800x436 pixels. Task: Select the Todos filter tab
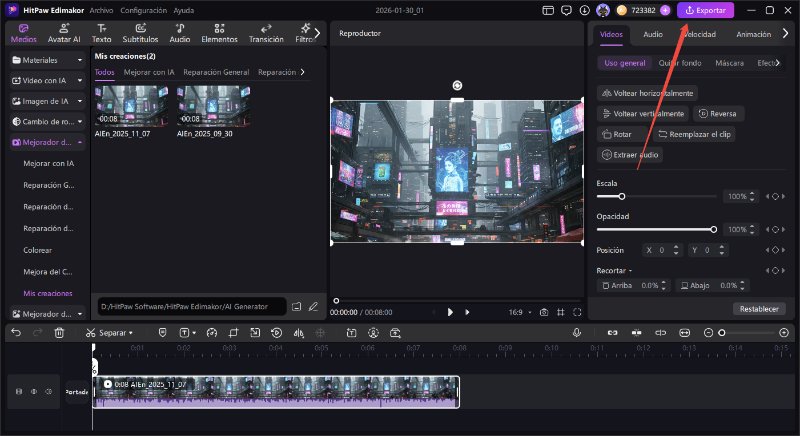click(x=105, y=72)
